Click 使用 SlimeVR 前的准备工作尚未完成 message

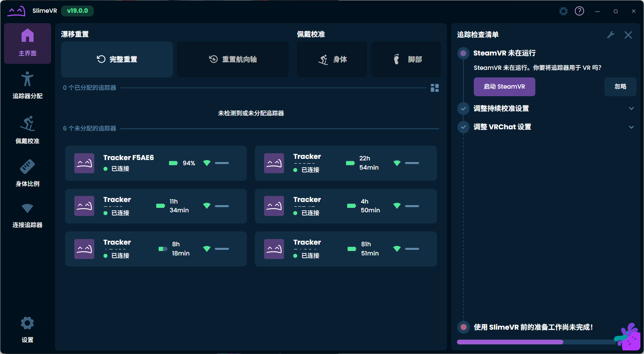pos(533,327)
